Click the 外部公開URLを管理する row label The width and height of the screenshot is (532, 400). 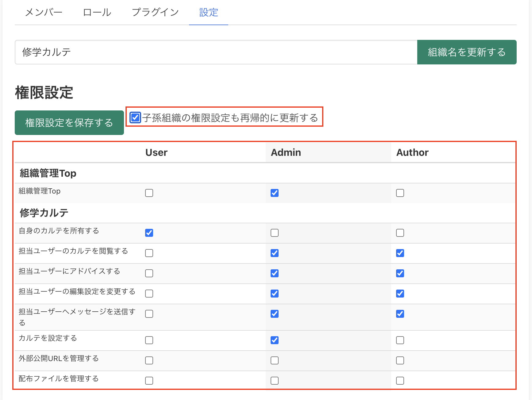click(x=59, y=358)
